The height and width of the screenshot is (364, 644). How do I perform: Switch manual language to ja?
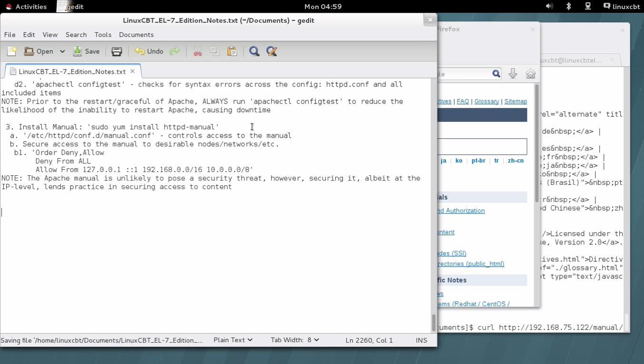point(443,161)
